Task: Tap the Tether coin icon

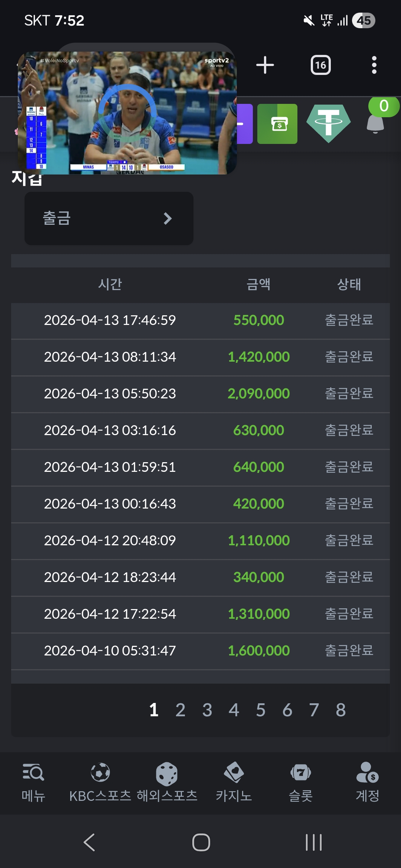Action: [329, 123]
